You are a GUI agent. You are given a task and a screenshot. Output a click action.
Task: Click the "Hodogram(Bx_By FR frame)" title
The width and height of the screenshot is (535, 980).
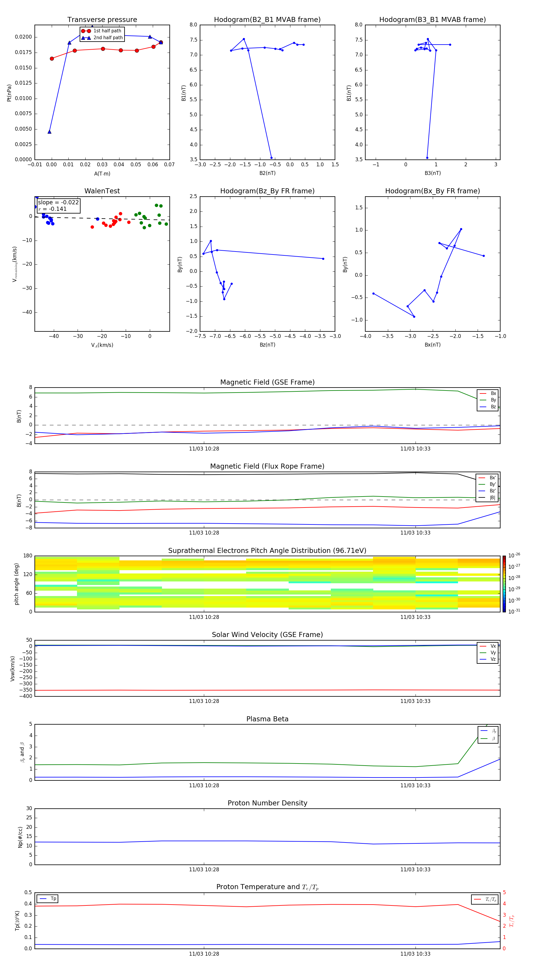(x=432, y=191)
